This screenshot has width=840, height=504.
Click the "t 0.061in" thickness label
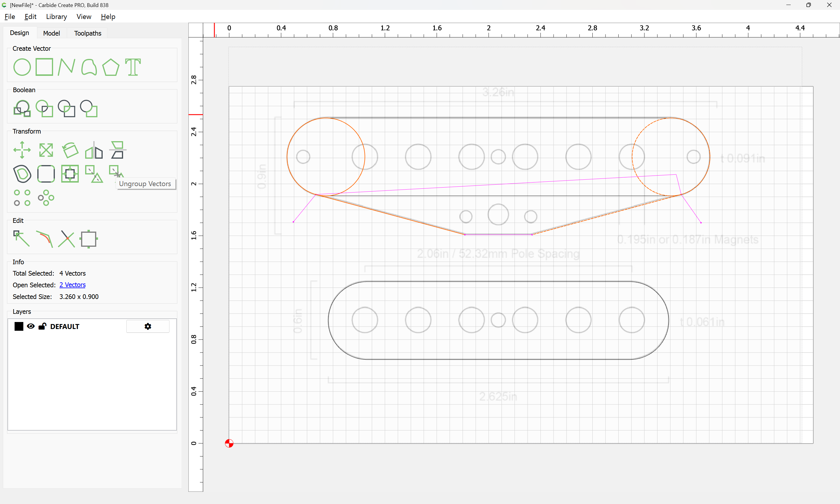(x=702, y=322)
